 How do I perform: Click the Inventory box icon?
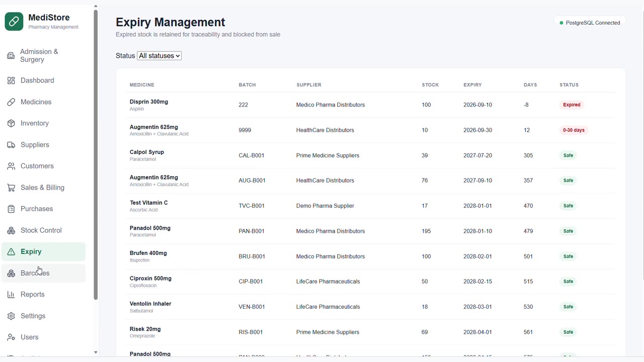[11, 123]
